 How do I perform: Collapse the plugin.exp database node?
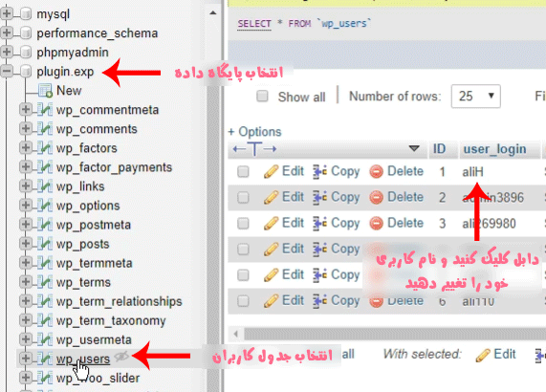(x=7, y=72)
